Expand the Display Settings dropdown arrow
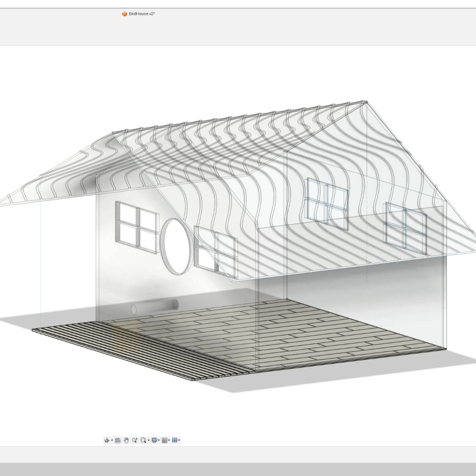 coord(159,440)
